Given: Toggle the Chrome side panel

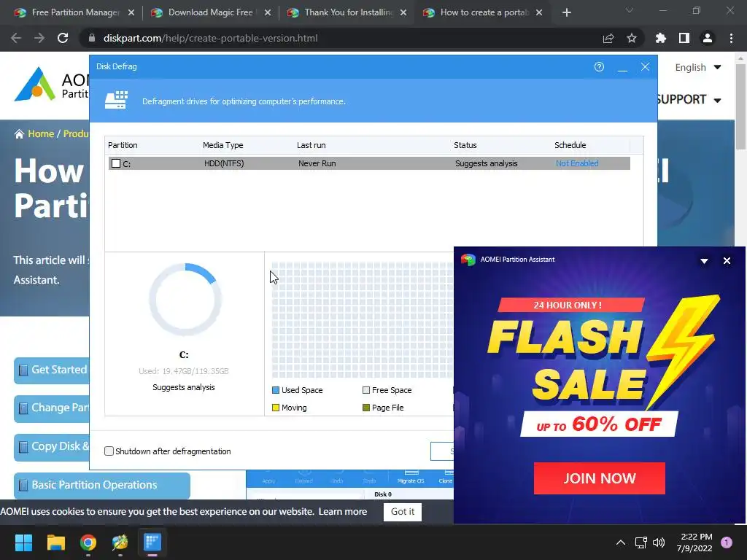Looking at the screenshot, I should click(x=684, y=38).
